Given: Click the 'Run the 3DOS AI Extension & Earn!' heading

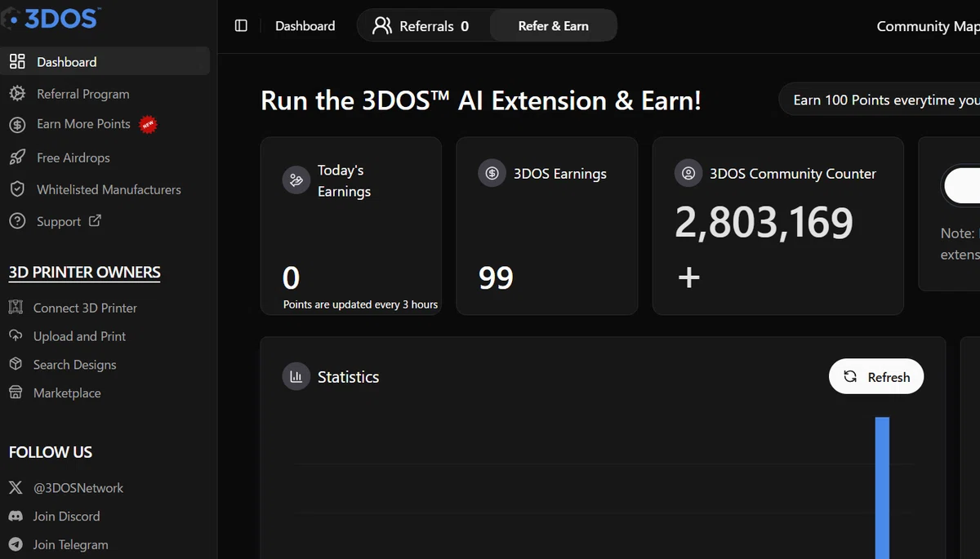Looking at the screenshot, I should 481,101.
